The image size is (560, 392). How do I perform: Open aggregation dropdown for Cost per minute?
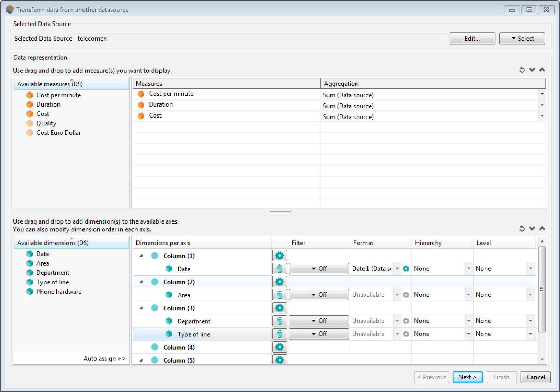click(542, 94)
